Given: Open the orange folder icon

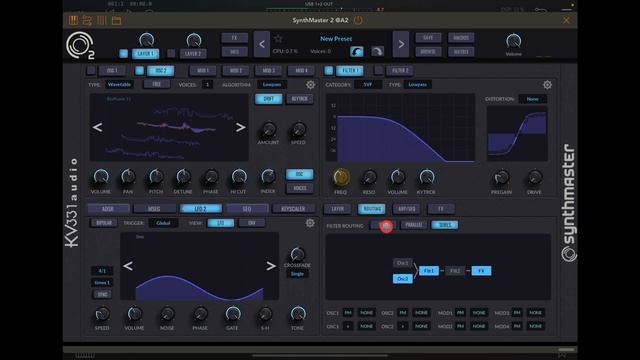Looking at the screenshot, I should click(116, 20).
